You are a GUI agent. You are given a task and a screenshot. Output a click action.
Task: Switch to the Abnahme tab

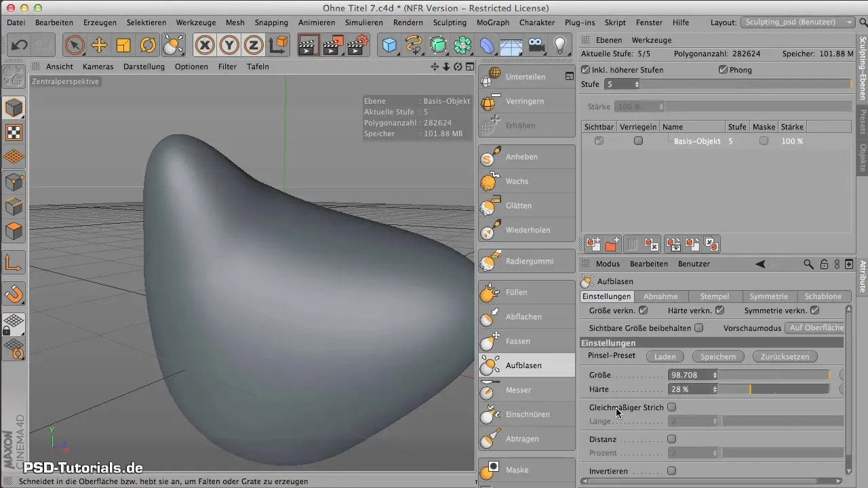tap(660, 296)
